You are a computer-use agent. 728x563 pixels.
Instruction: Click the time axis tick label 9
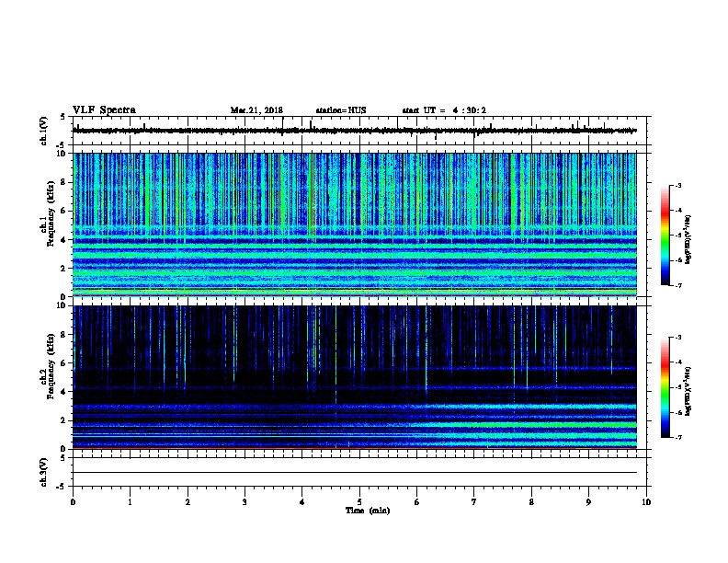point(588,502)
